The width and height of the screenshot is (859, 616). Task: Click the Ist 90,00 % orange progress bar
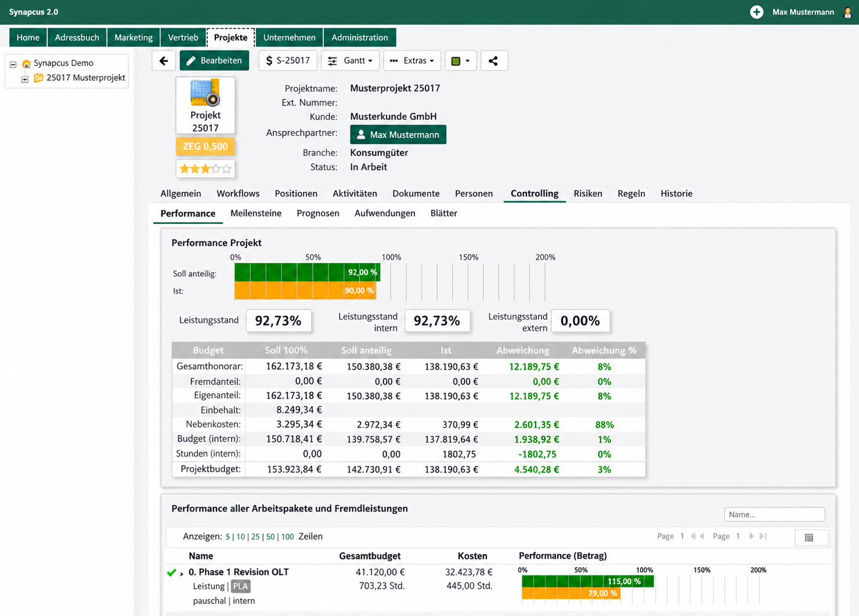(x=305, y=291)
